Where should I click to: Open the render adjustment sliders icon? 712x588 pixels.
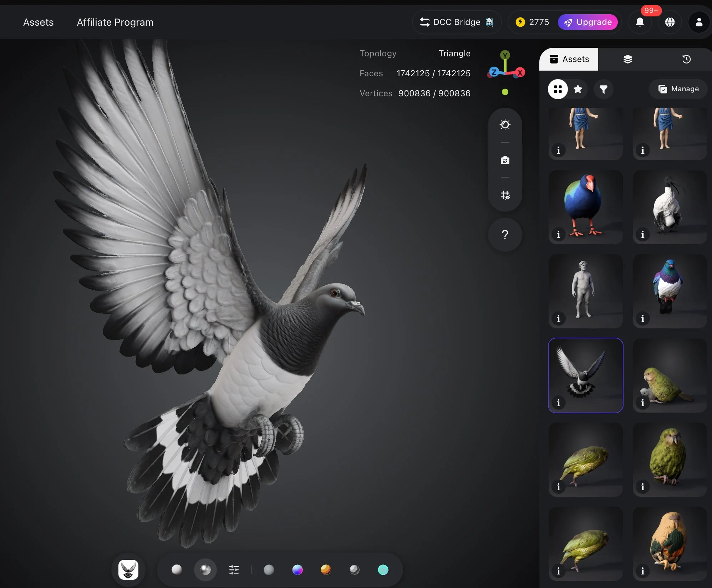click(x=234, y=570)
